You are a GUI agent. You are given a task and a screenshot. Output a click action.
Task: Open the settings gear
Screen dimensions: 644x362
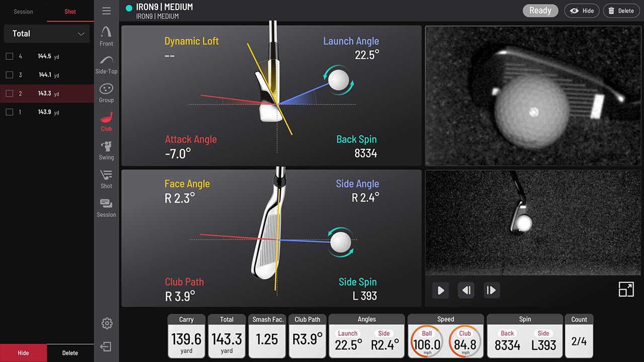pos(107,323)
